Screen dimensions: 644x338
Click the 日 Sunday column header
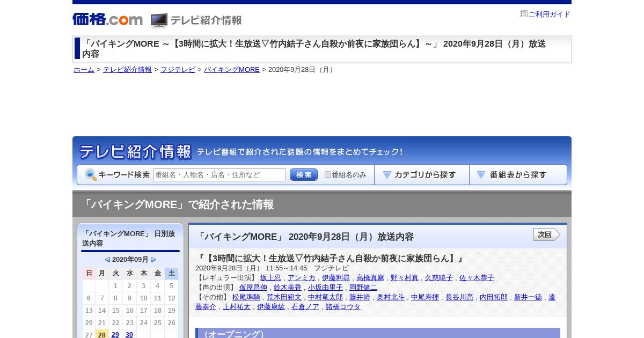pos(89,273)
